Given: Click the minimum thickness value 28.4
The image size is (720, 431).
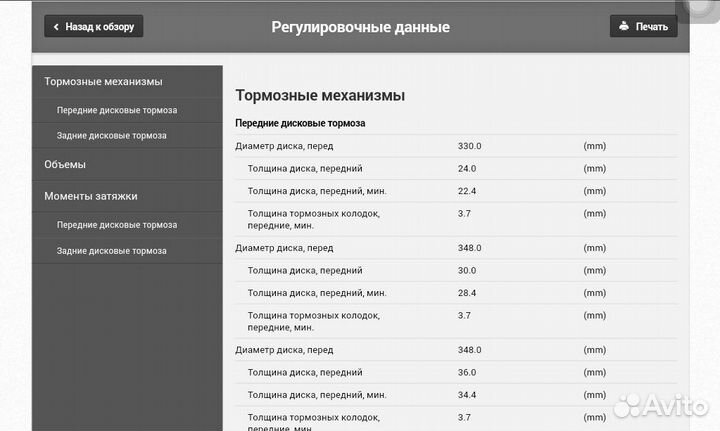Looking at the screenshot, I should pos(467,293).
